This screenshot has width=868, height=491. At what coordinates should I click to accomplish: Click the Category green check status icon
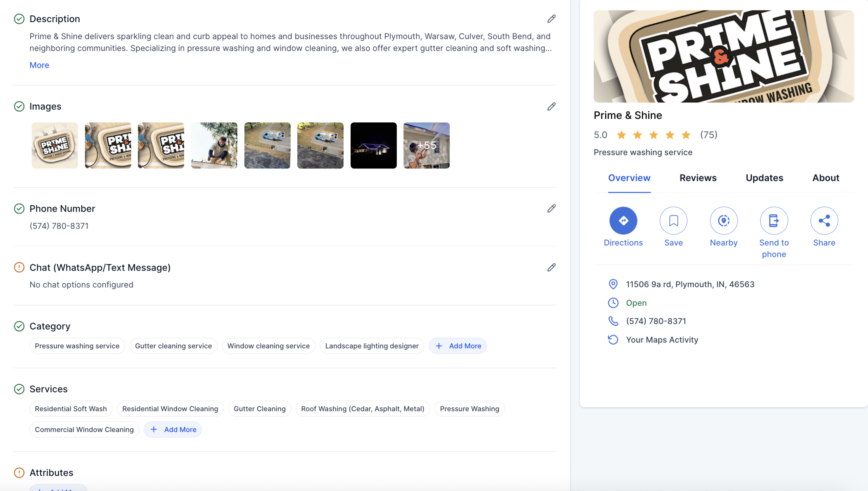click(x=19, y=326)
